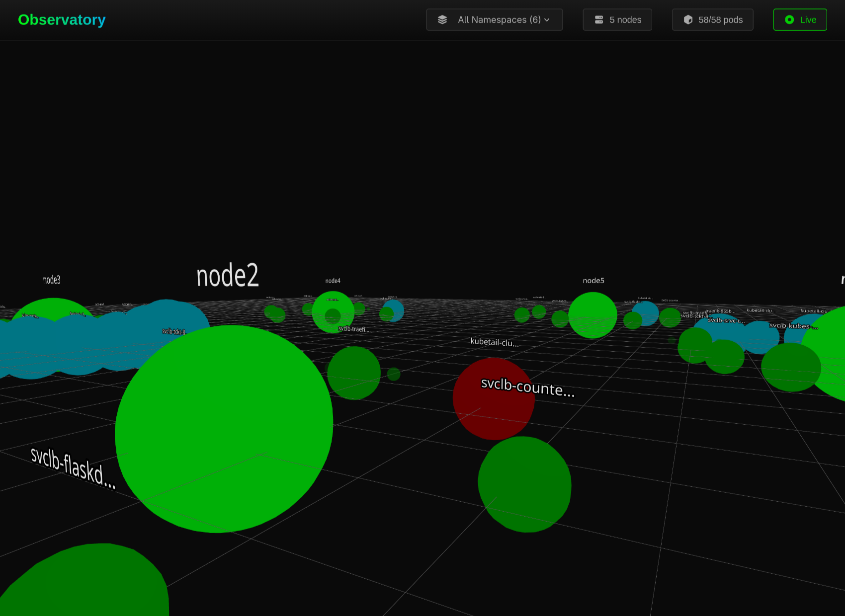This screenshot has width=845, height=616.
Task: Click the green Live indicator dot icon
Action: 789,20
